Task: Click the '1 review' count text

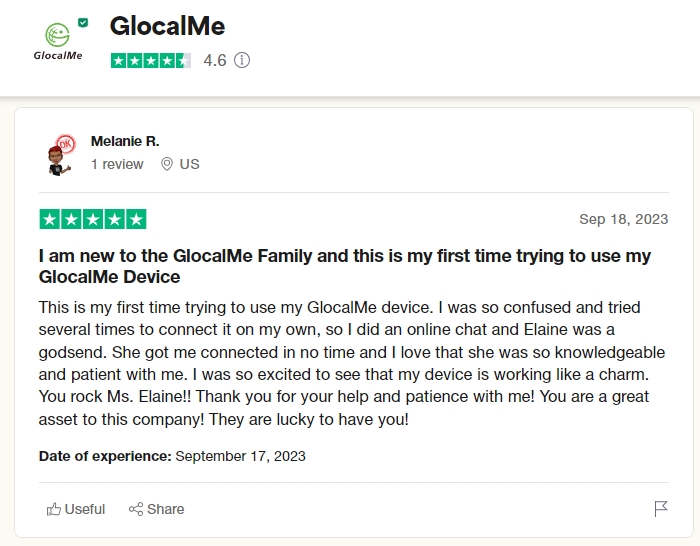Action: click(117, 164)
